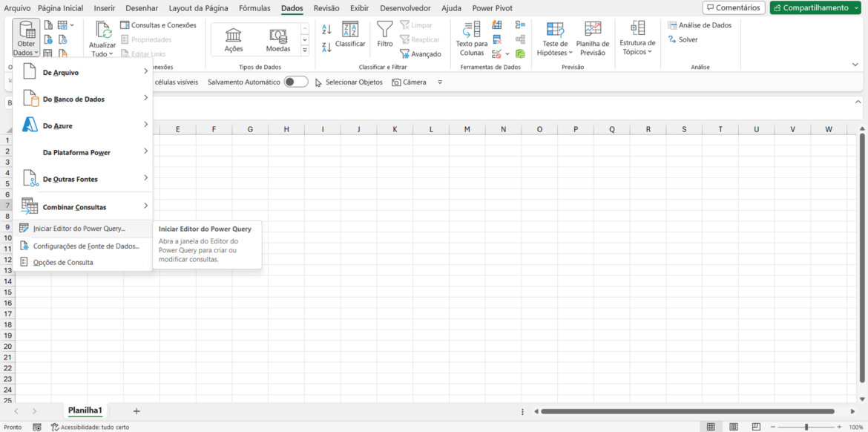Image resolution: width=868 pixels, height=432 pixels.
Task: Open the De Outras Fontes submenu
Action: [x=83, y=180]
